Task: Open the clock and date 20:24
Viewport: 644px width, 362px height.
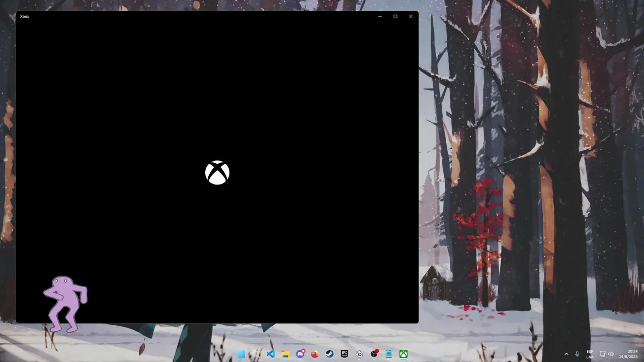Action: click(x=628, y=354)
